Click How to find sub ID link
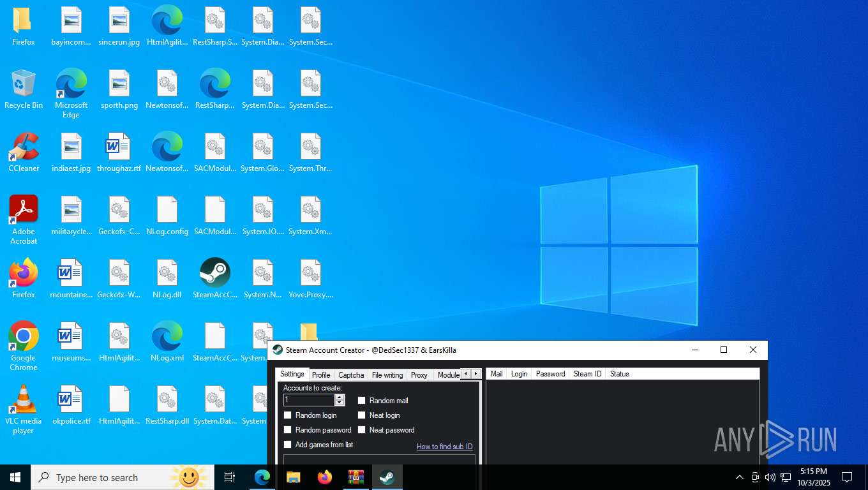This screenshot has height=490, width=868. point(445,447)
